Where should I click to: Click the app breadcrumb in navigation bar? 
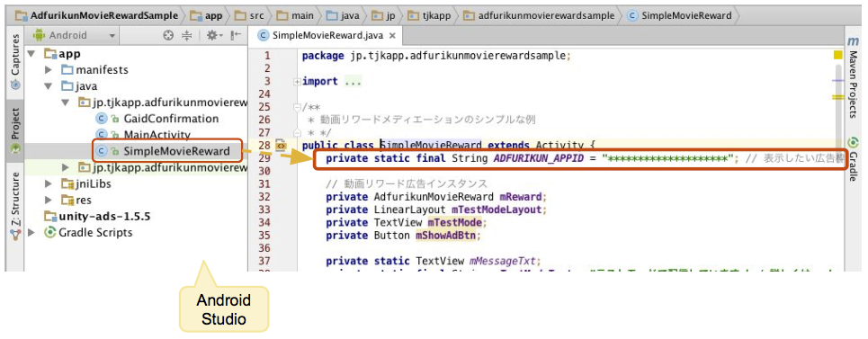[x=207, y=15]
